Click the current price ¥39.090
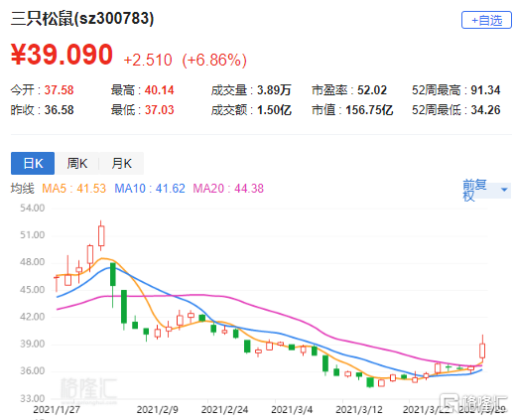The width and height of the screenshot is (514, 420). pos(62,55)
